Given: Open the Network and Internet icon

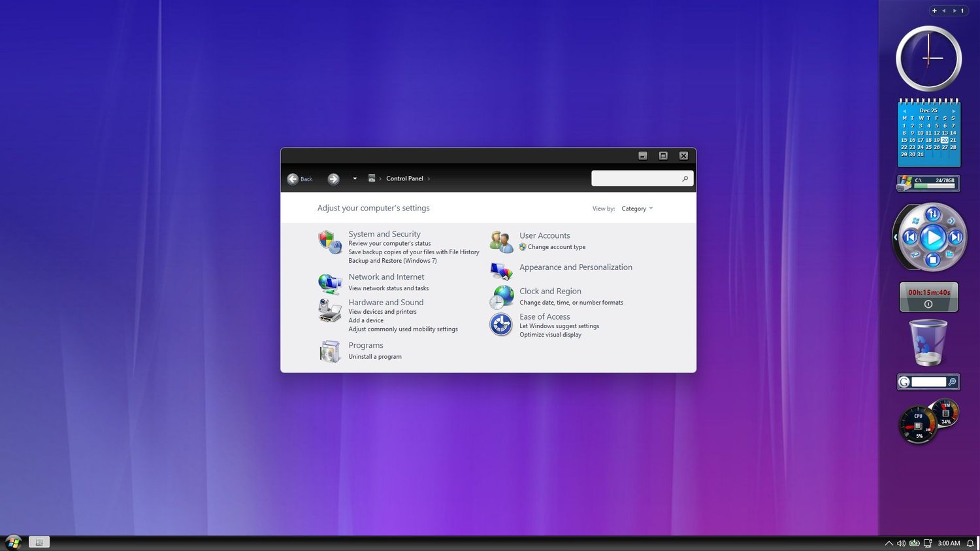Looking at the screenshot, I should click(330, 284).
